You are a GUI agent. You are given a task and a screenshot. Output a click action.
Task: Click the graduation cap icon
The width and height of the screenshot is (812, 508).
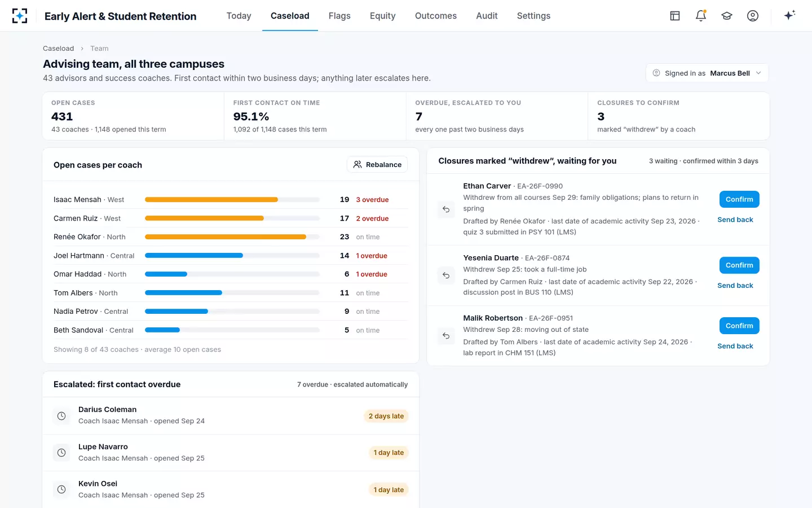[x=727, y=16]
